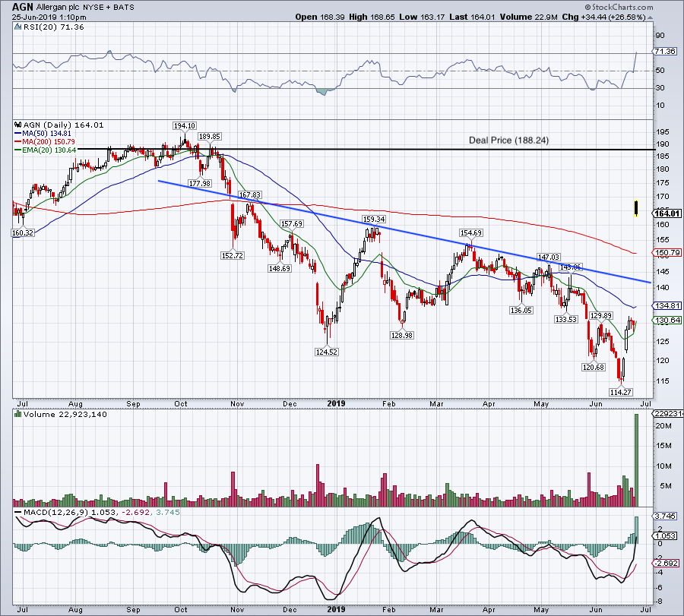Image resolution: width=684 pixels, height=616 pixels.
Task: Click the green up arrow beside Chg
Action: pyautogui.click(x=651, y=17)
